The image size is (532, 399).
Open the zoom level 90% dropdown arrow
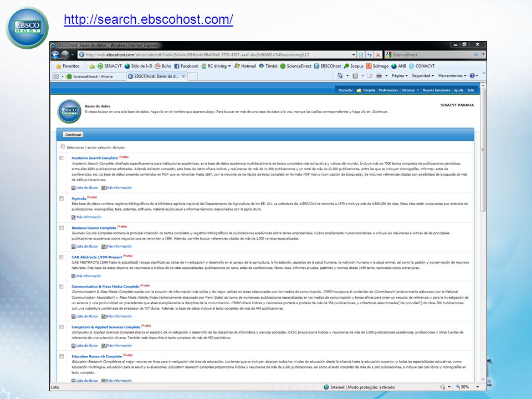pos(477,387)
